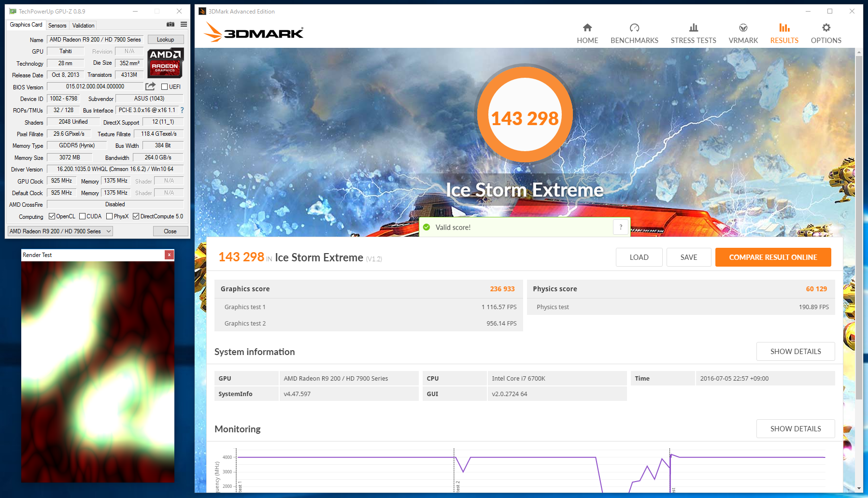Open the BENCHMARKS section
868x498 pixels.
click(634, 33)
